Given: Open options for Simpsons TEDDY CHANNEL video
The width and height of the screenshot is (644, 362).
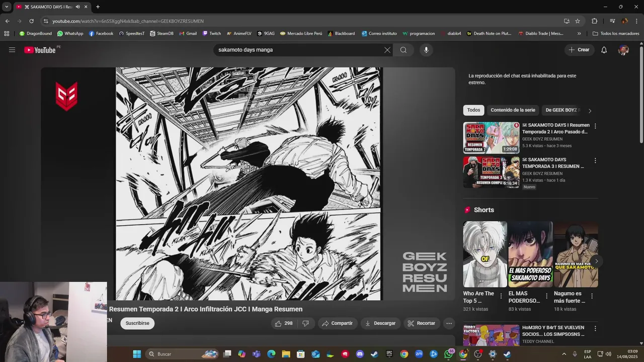Looking at the screenshot, I should (595, 328).
